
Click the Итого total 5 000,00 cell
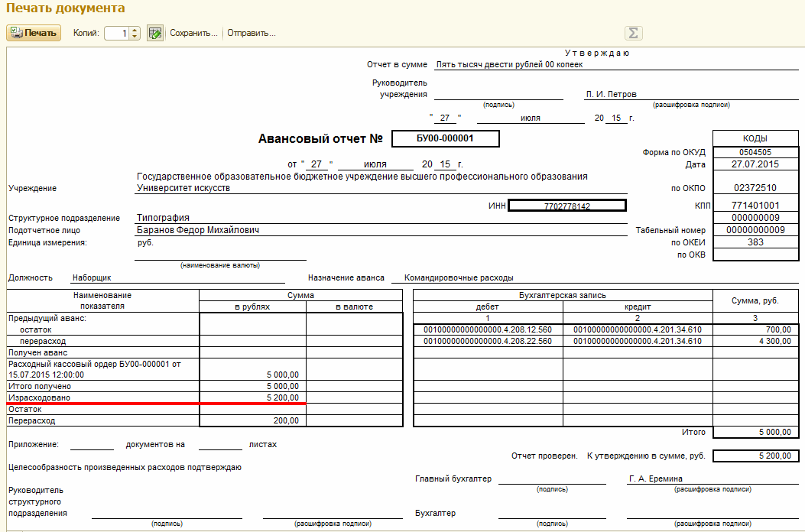tap(756, 433)
